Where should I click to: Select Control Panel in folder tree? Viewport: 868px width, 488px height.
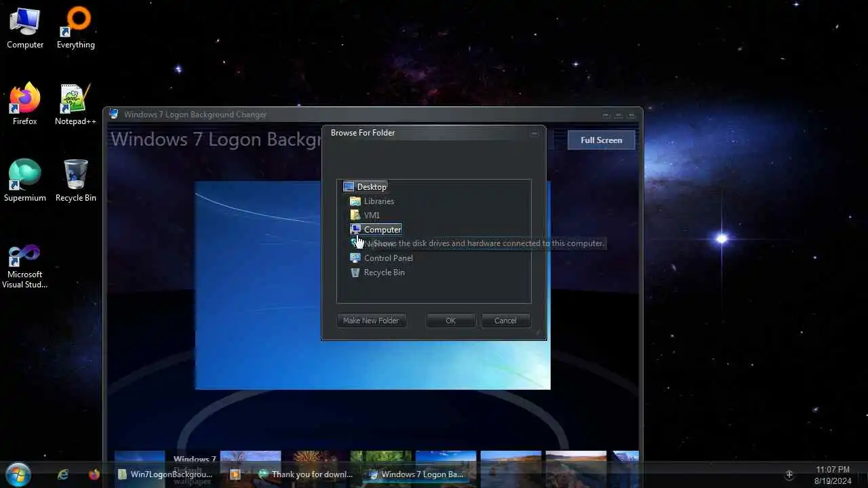point(381,258)
